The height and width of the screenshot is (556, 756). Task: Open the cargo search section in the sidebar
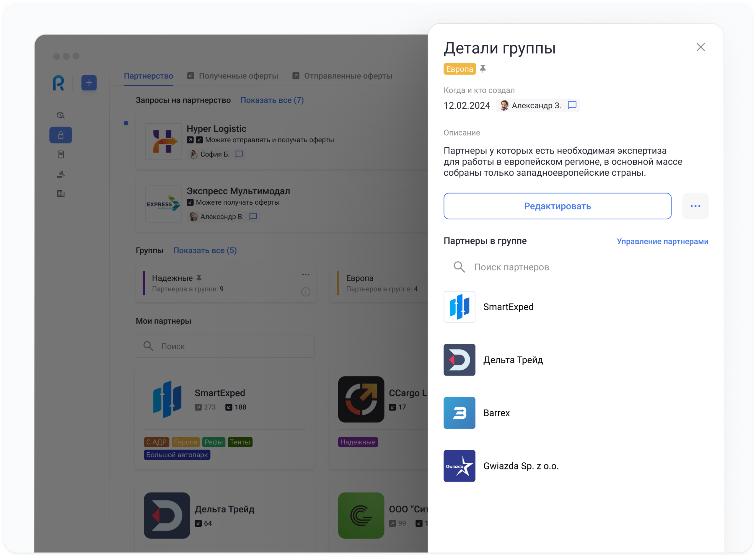click(61, 115)
